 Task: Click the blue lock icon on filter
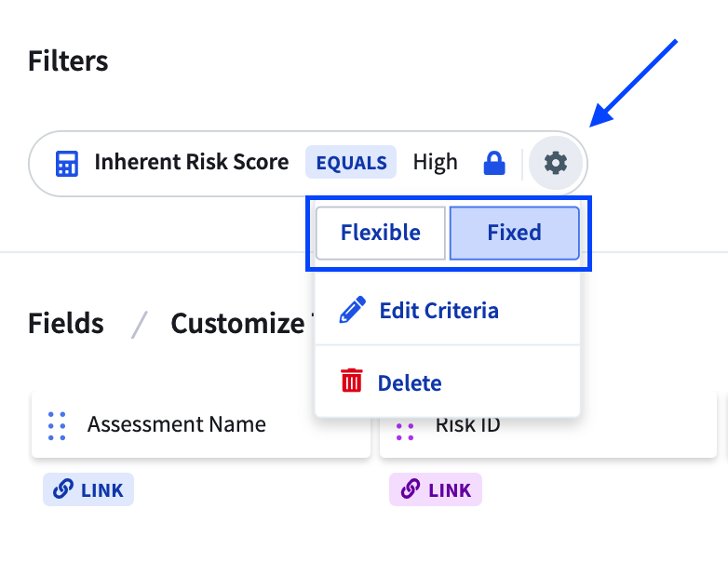(x=493, y=164)
